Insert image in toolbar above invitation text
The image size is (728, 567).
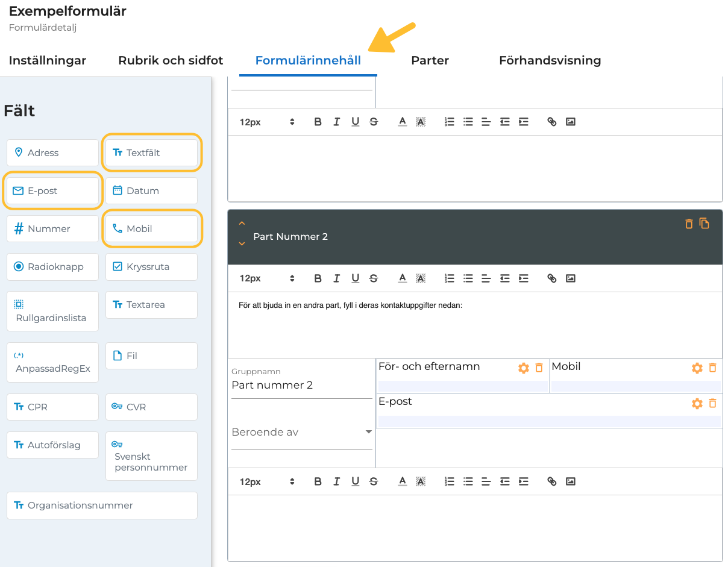coord(571,278)
